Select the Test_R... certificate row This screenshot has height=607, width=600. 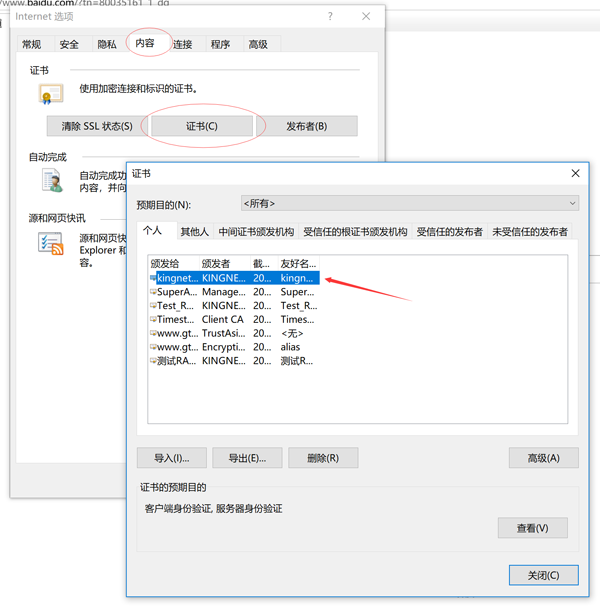[235, 305]
